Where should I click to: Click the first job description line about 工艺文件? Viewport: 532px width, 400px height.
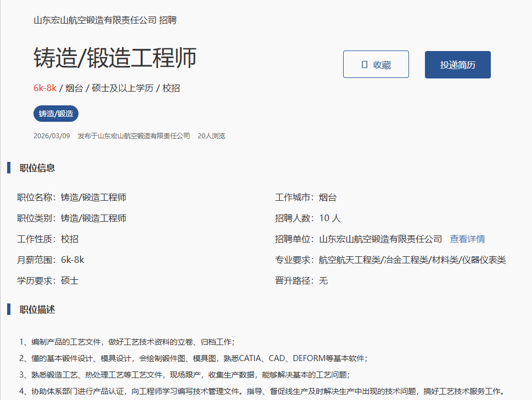[127, 342]
